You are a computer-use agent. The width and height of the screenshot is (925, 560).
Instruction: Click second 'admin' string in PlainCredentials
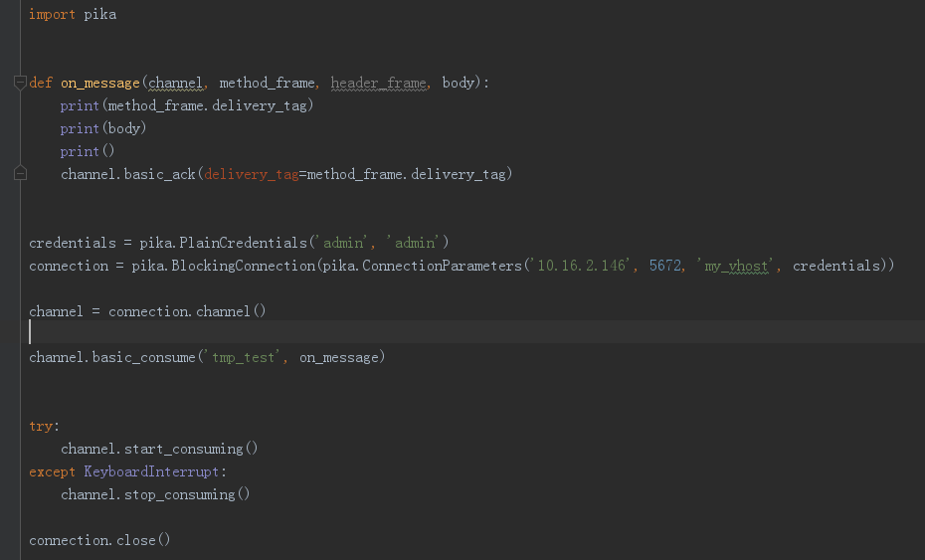click(415, 243)
